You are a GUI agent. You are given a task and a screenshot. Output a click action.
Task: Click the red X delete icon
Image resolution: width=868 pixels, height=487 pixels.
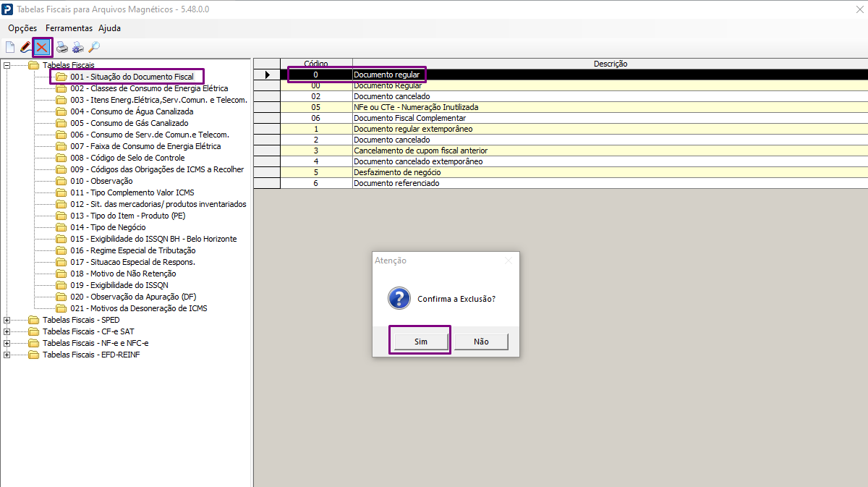[x=43, y=48]
